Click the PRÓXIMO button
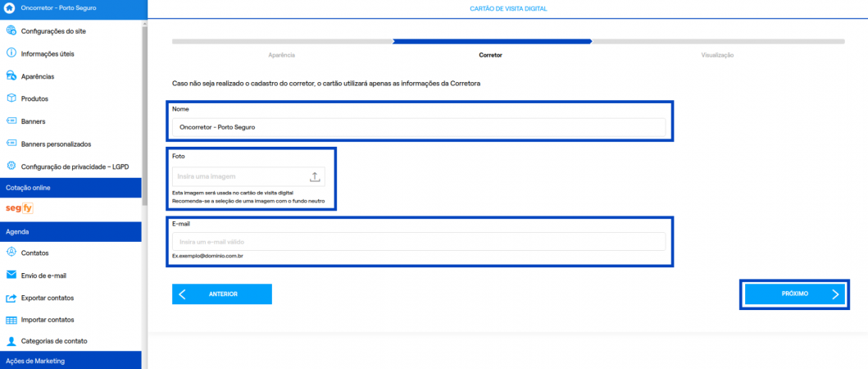The width and height of the screenshot is (868, 369). pyautogui.click(x=794, y=294)
